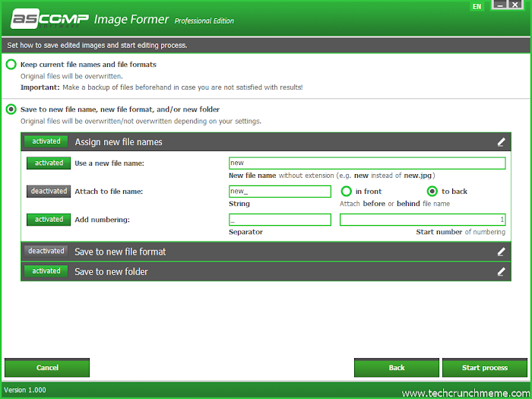The height and width of the screenshot is (399, 532).
Task: Click the 'Add numbering:' label
Action: pyautogui.click(x=102, y=220)
